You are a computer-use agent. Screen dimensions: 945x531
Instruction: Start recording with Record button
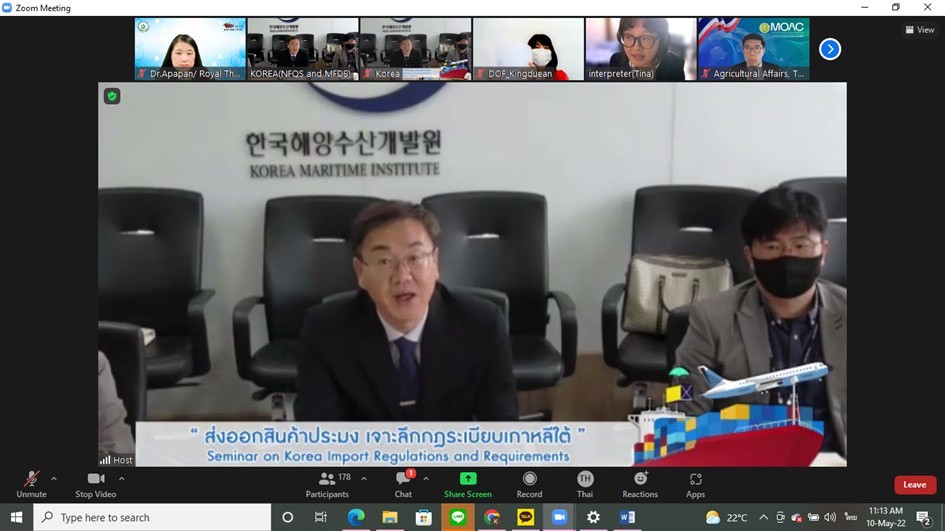[x=529, y=480]
